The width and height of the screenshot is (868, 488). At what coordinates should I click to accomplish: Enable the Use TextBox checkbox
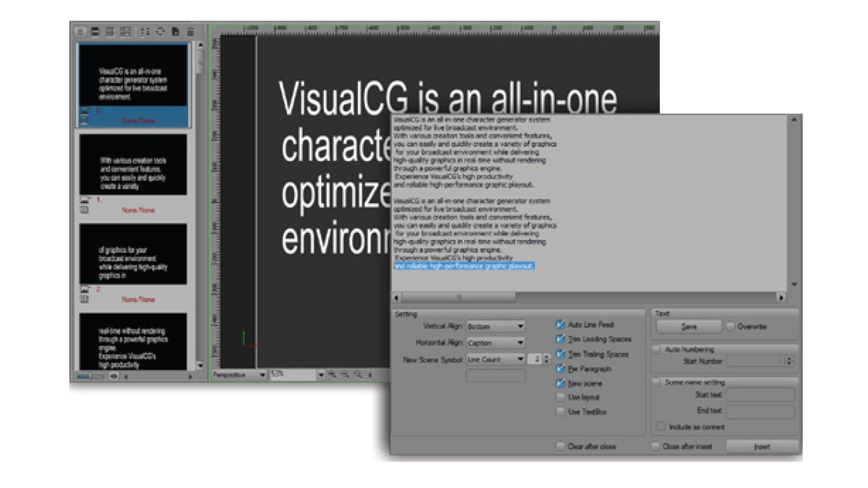[x=561, y=412]
